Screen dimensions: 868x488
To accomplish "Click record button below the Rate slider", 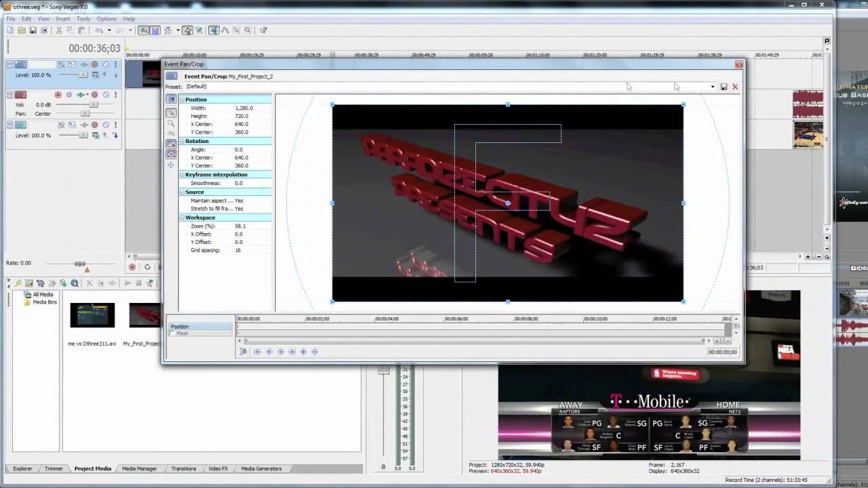I will [x=132, y=267].
